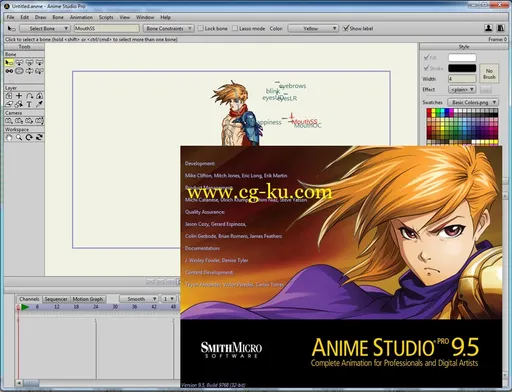Screen dimensions: 512x392
Task: Switch to the Sequencer tab
Action: coord(56,299)
